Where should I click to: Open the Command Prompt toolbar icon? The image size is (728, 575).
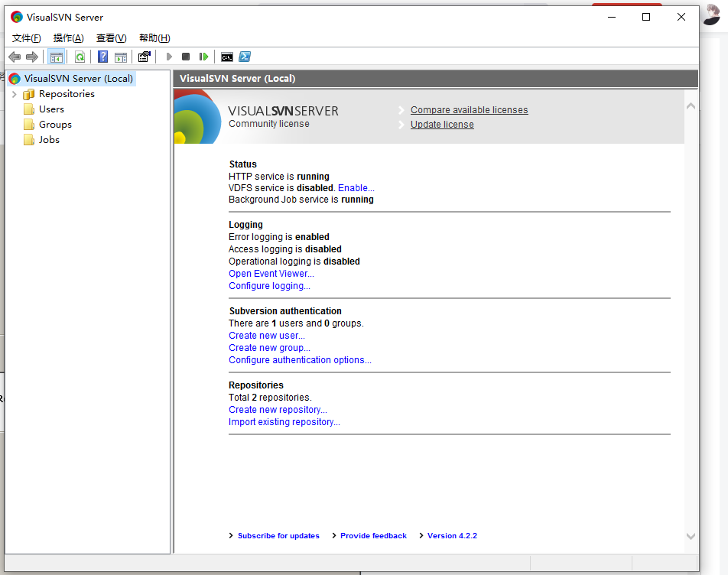coord(227,57)
